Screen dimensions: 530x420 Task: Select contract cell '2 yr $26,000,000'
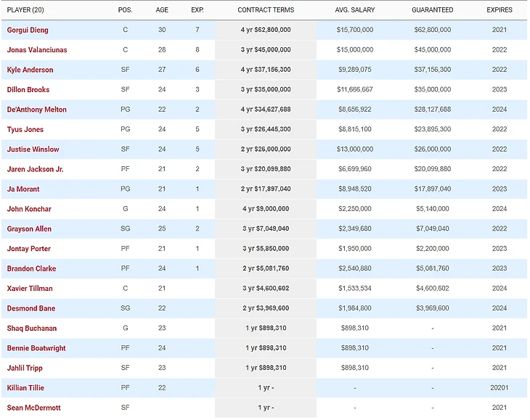266,149
